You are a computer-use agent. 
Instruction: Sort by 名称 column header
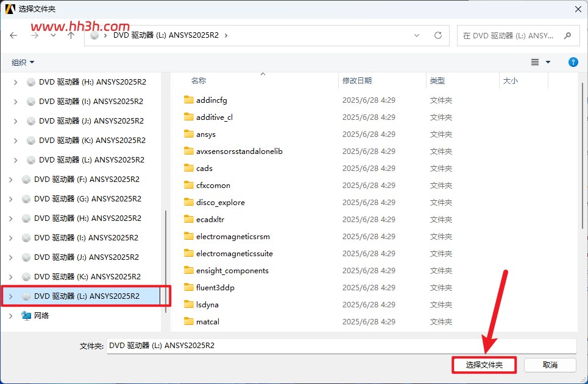(199, 80)
